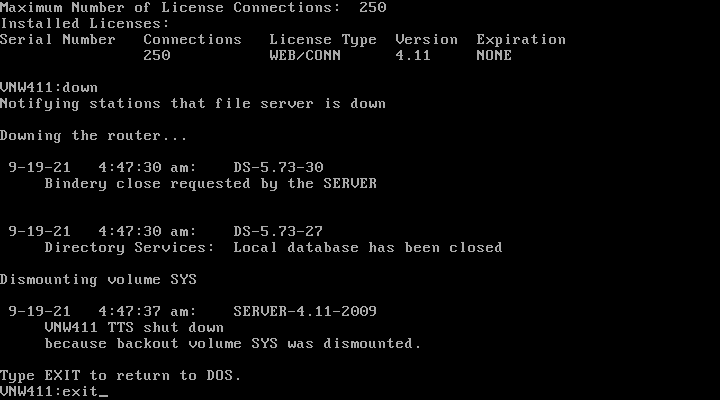Click 'Bindery close requested by the SERVER' text
Viewport: 720px width, 400px height.
(x=210, y=184)
